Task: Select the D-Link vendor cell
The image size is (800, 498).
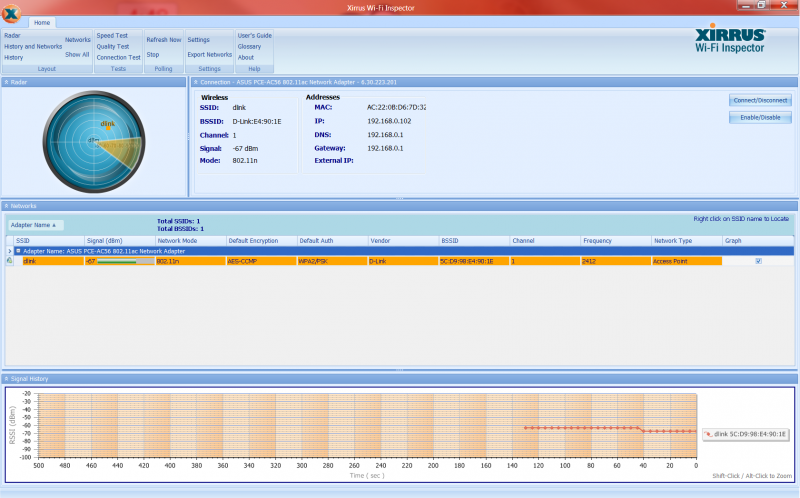Action: (404, 261)
